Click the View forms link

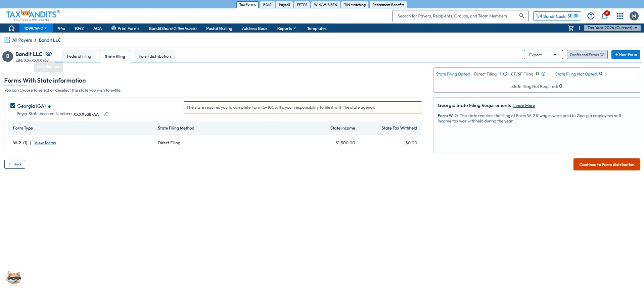pyautogui.click(x=45, y=143)
